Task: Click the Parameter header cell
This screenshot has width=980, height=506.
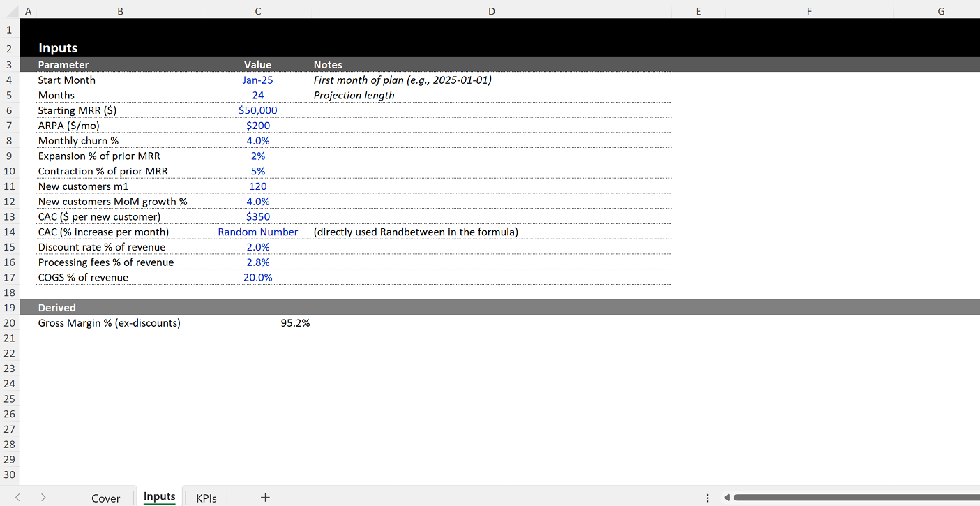Action: pyautogui.click(x=63, y=64)
